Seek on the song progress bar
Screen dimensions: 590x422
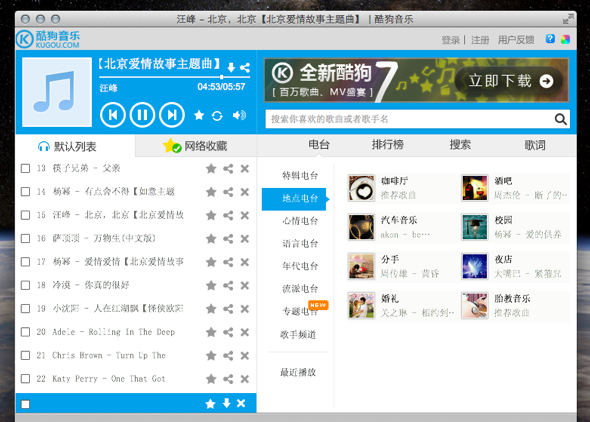[175, 77]
